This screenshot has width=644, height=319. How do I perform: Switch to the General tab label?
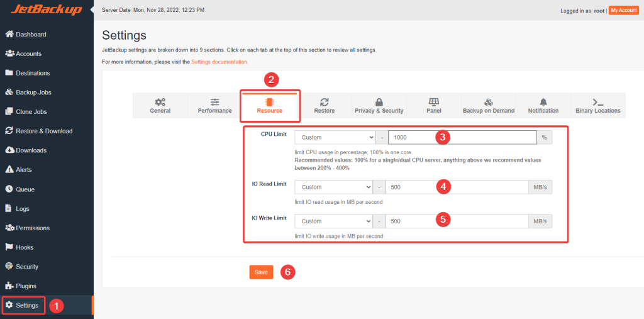tap(160, 111)
